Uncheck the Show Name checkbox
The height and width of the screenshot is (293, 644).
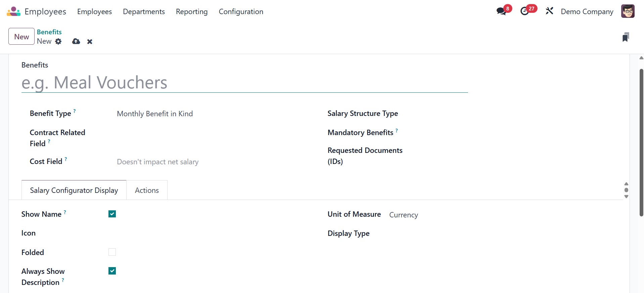coord(112,214)
